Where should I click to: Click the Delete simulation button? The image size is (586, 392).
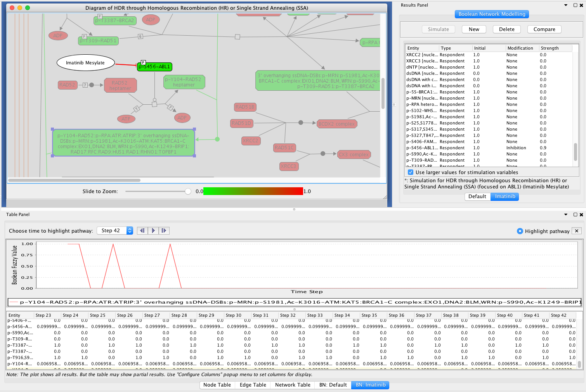pos(506,29)
